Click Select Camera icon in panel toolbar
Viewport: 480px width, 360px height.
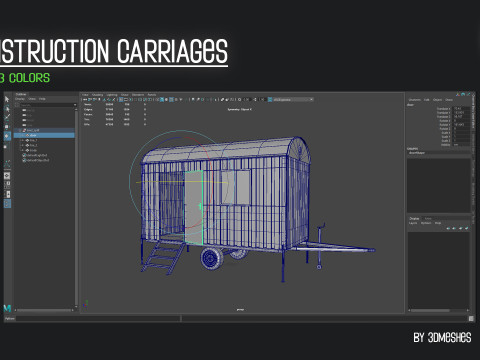tap(84, 100)
